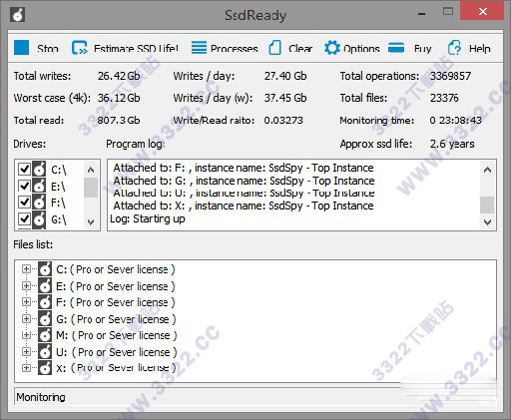Screen dimensions: 511x420
Task: Select the 'Attached to: F:' log line
Action: (244, 168)
